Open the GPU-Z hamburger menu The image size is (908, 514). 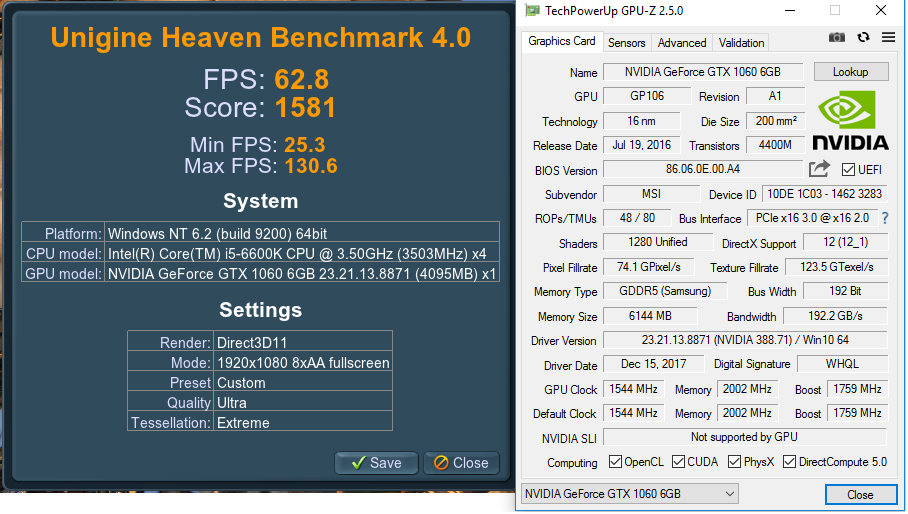888,38
